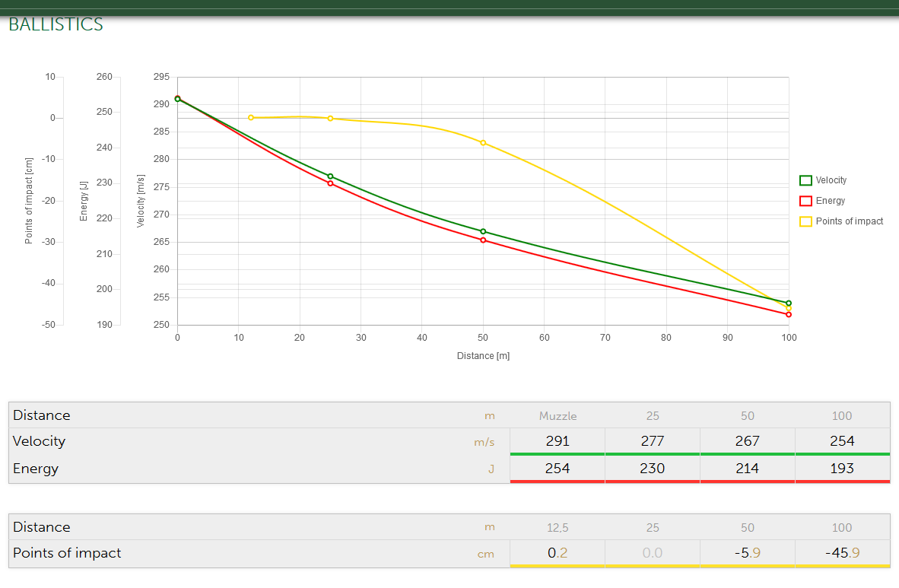This screenshot has height=588, width=899.
Task: Toggle the Velocity series in chart legend
Action: 831,180
